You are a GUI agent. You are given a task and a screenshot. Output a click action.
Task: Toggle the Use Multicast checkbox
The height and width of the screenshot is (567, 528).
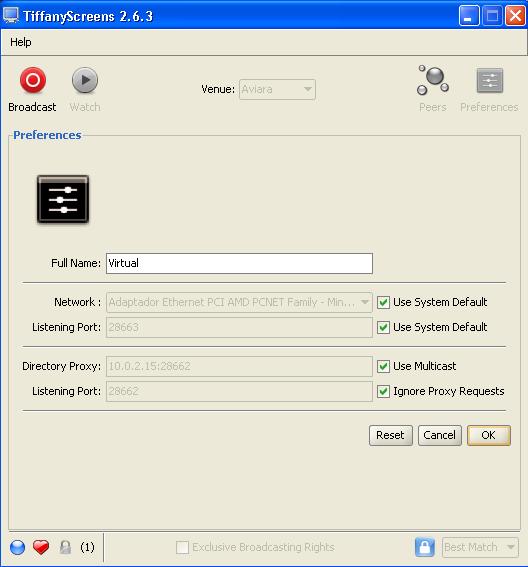tap(383, 366)
